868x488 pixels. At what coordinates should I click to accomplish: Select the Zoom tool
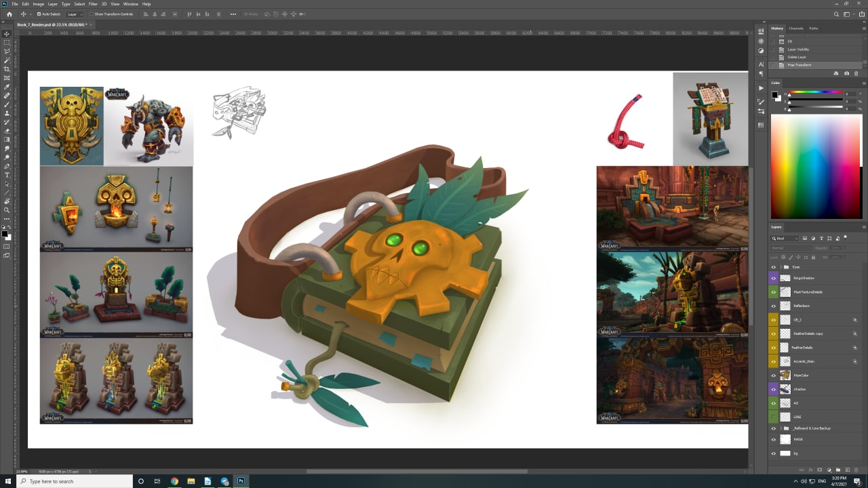coord(7,210)
